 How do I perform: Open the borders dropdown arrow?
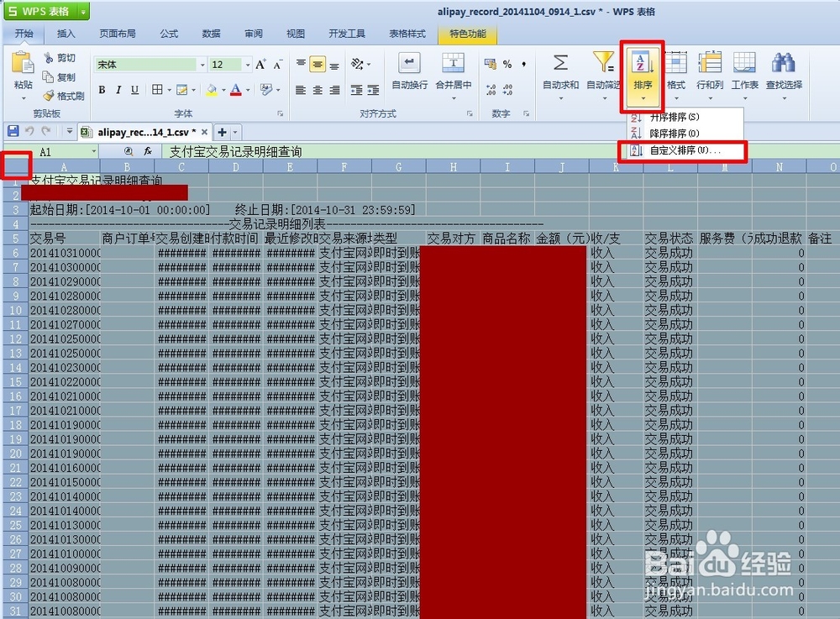(x=170, y=90)
